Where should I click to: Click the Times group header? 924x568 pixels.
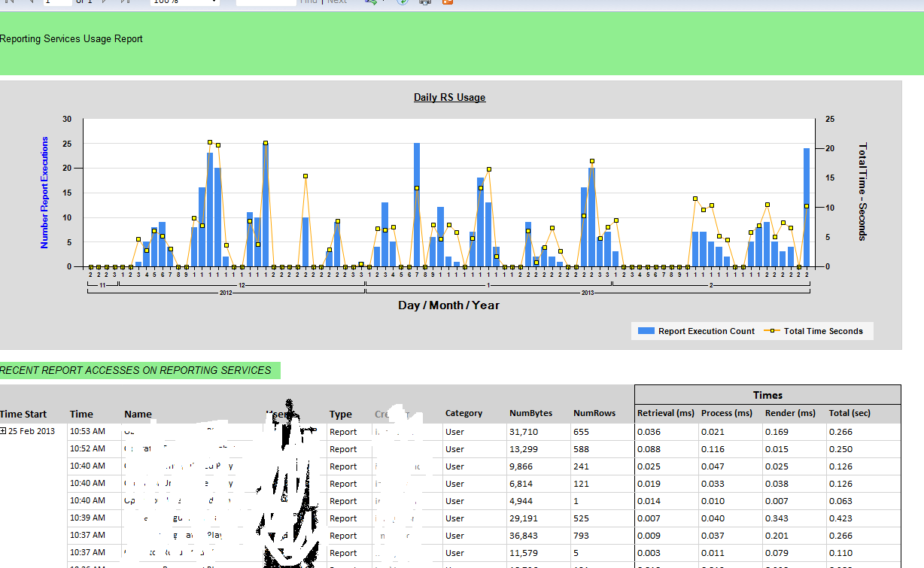(767, 395)
